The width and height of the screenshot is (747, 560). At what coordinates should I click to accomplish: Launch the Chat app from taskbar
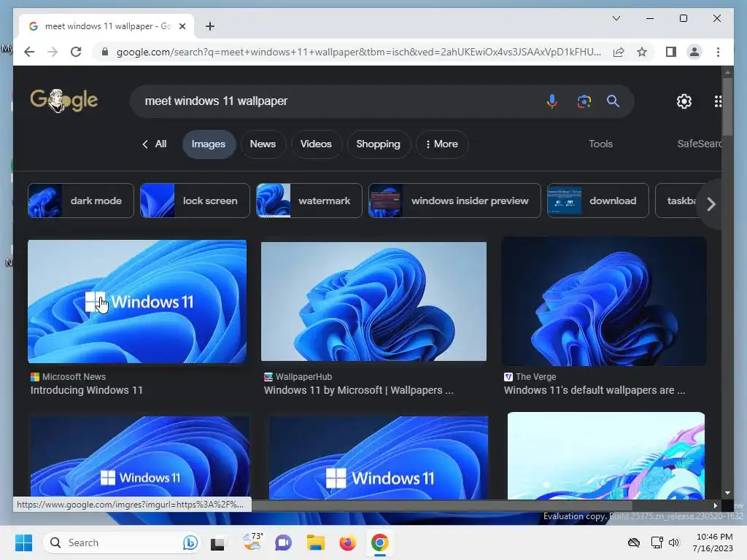point(283,542)
